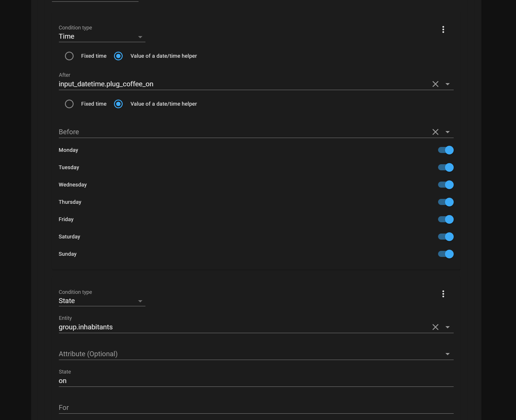The image size is (516, 420).
Task: Toggle the Friday switch
Action: pos(446,219)
